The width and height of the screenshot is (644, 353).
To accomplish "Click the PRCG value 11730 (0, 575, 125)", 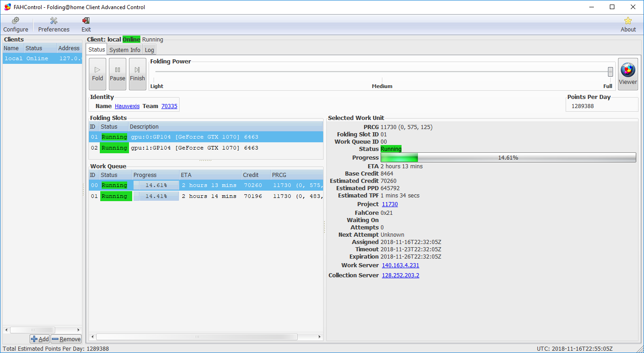I will coord(407,127).
